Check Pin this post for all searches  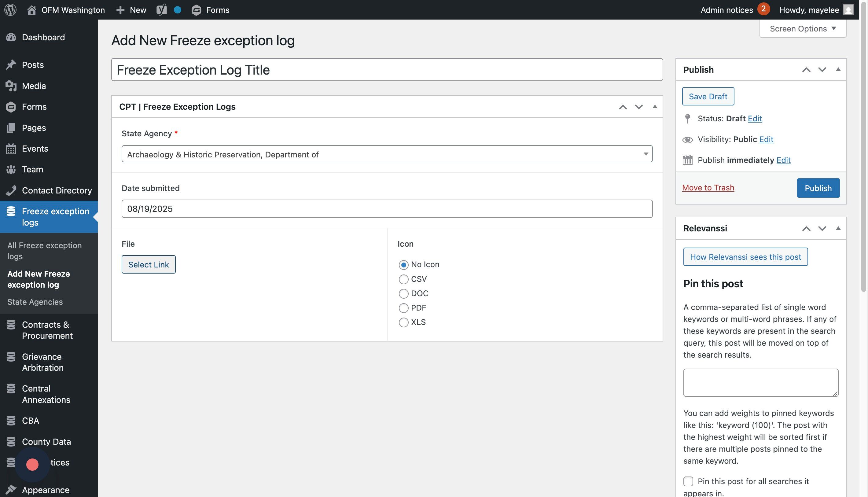(688, 481)
